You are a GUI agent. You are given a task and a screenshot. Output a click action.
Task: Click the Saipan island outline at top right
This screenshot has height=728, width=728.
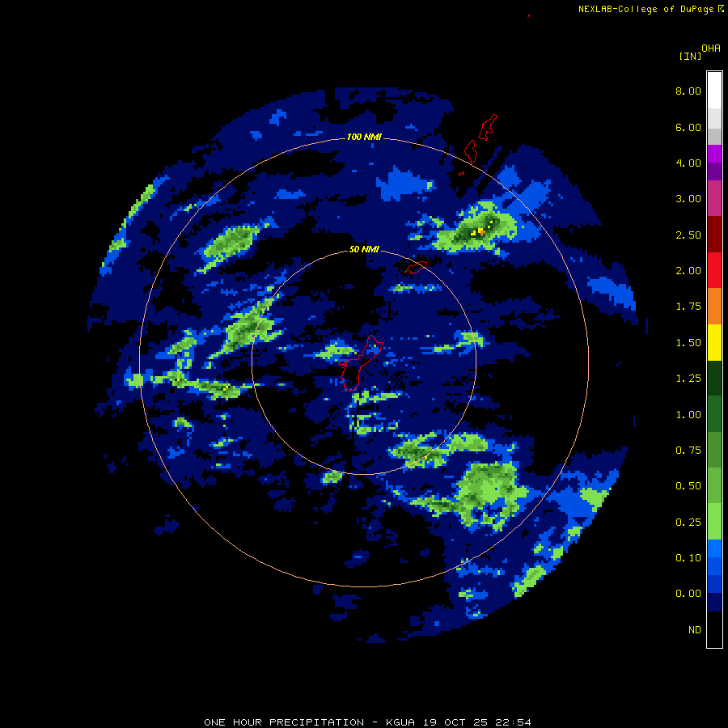click(488, 127)
